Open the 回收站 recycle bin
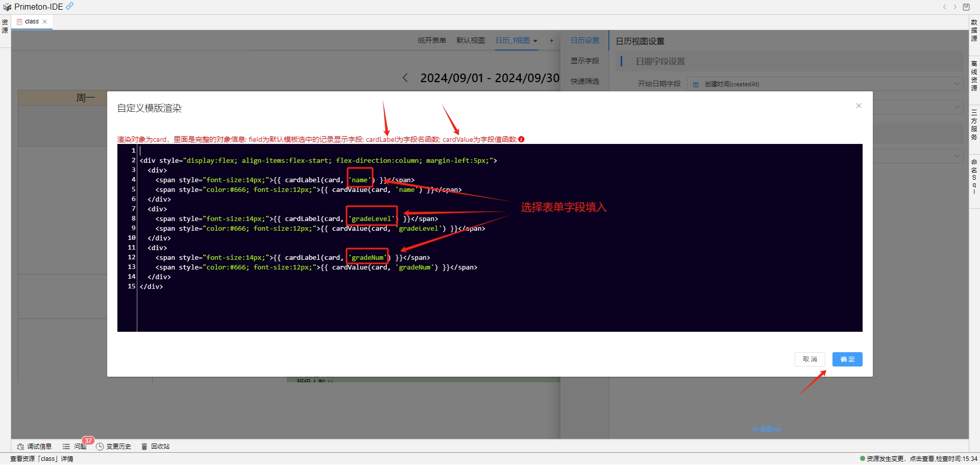The height and width of the screenshot is (465, 980). pyautogui.click(x=155, y=447)
